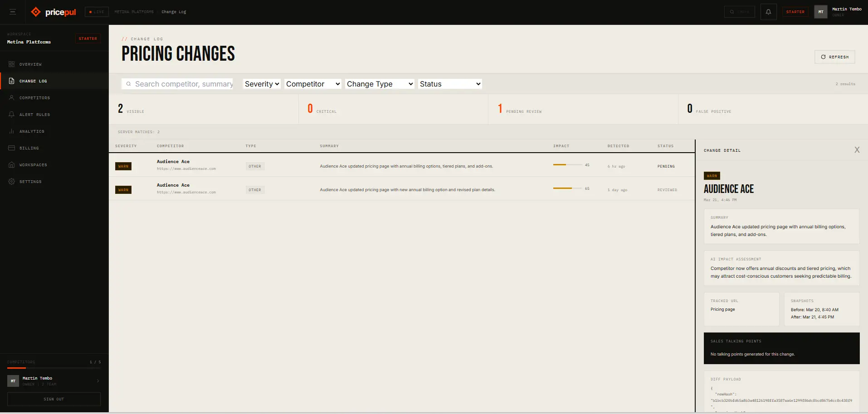Click the LIVE status indicator
The width and height of the screenshot is (868, 414).
97,12
